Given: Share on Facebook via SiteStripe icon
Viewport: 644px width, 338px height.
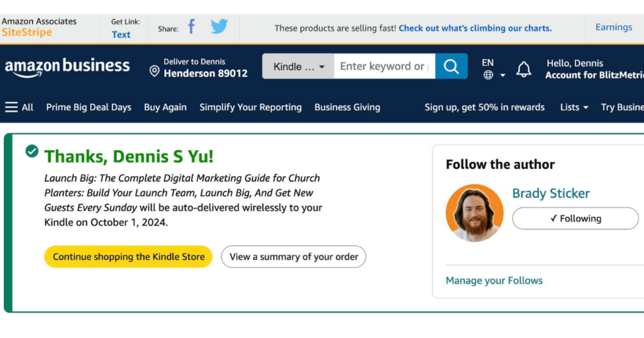Looking at the screenshot, I should click(191, 27).
